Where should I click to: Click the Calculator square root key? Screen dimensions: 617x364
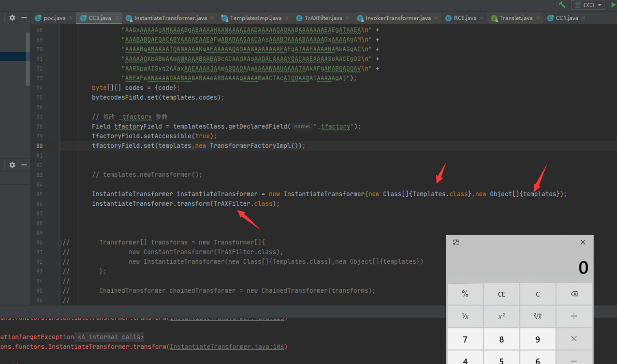click(538, 316)
